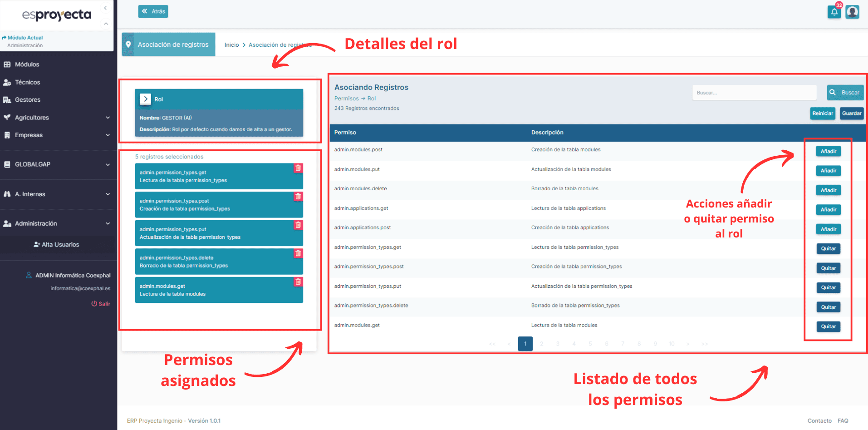Delete admin.permission_types.post using its trash icon

click(298, 197)
